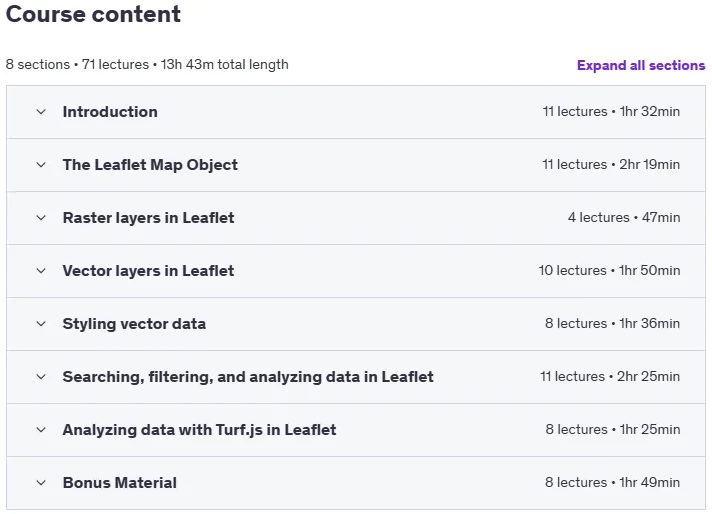This screenshot has height=514, width=712.
Task: Click Expand all sections link
Action: point(641,65)
